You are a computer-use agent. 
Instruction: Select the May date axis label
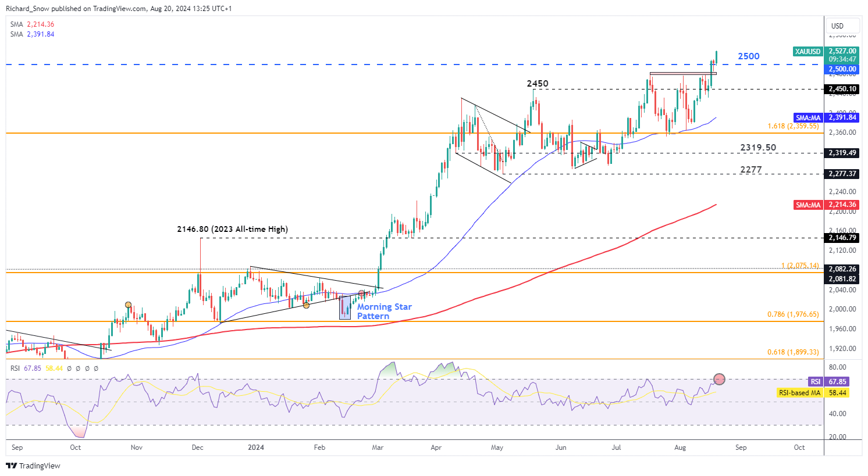coord(497,448)
